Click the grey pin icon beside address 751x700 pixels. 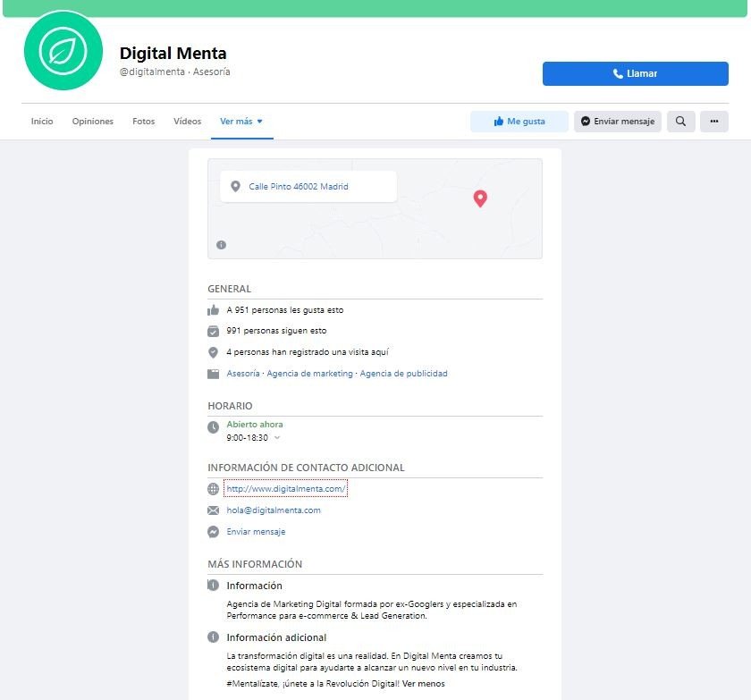coord(235,186)
